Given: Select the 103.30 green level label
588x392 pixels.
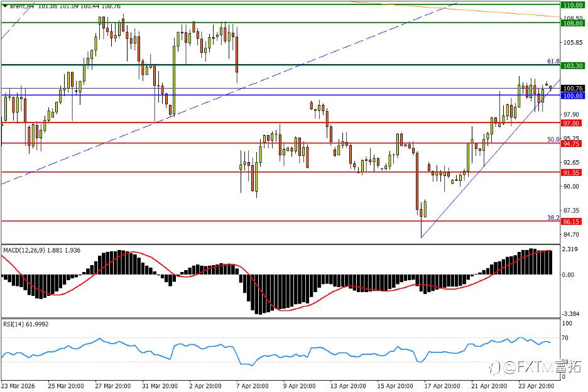Looking at the screenshot, I should 572,66.
